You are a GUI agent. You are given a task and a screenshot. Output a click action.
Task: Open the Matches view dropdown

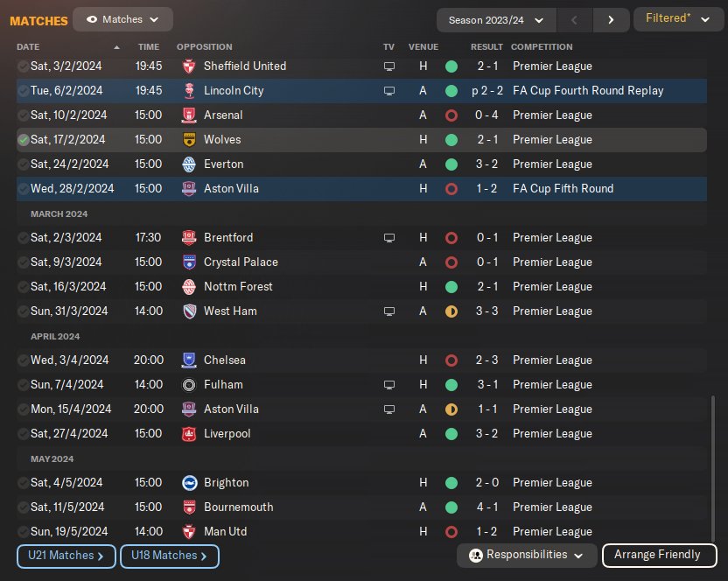click(123, 19)
